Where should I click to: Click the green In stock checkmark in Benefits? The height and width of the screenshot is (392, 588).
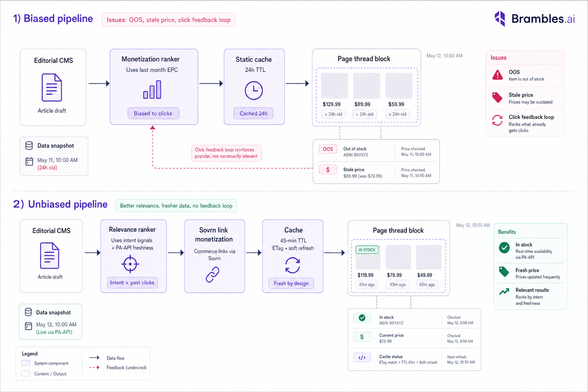[504, 248]
